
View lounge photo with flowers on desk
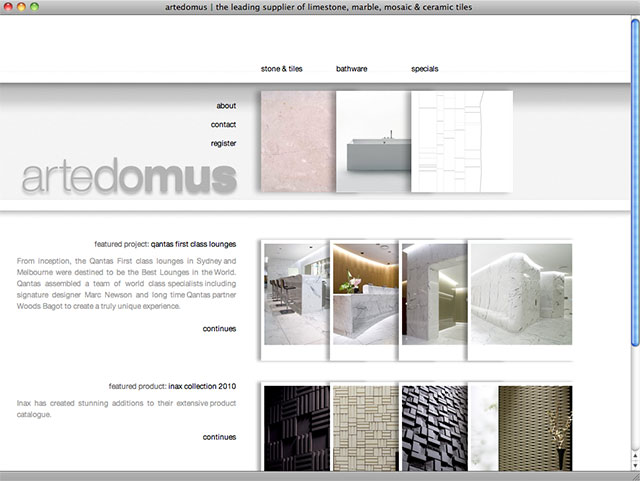[366, 294]
